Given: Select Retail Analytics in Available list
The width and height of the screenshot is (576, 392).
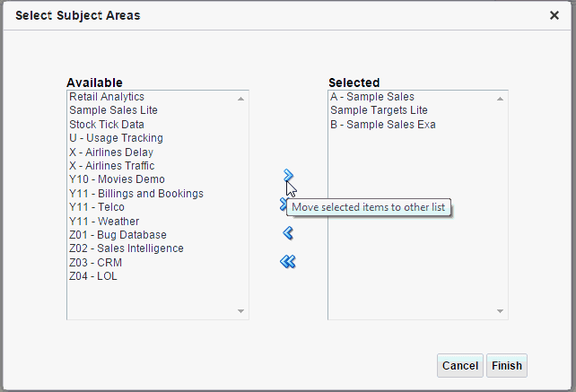Looking at the screenshot, I should 107,97.
